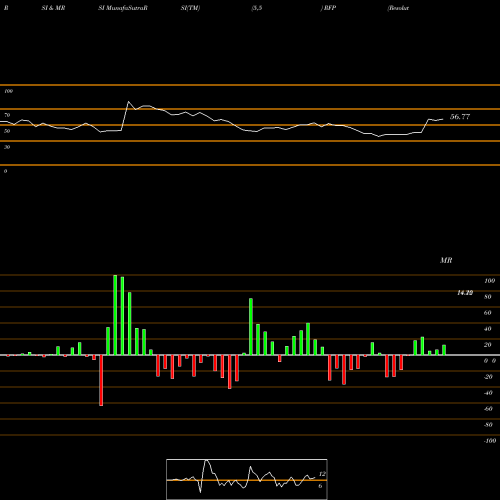The image size is (500, 500).
Task: Click the 6 label in mini chart
Action: tap(320, 486)
